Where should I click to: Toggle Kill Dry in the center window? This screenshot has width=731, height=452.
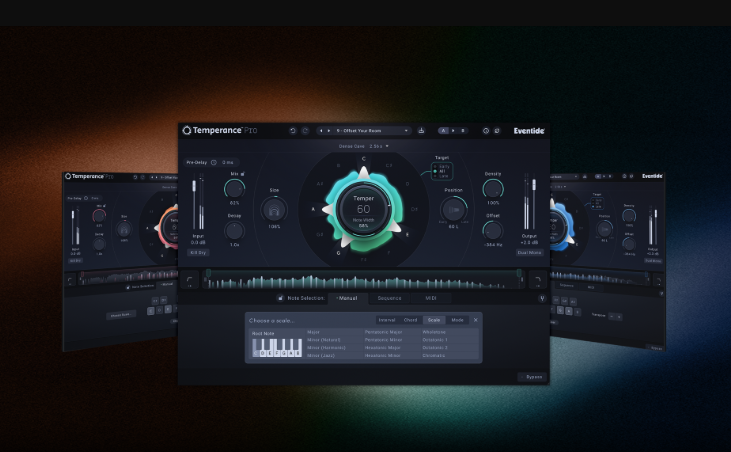click(198, 253)
